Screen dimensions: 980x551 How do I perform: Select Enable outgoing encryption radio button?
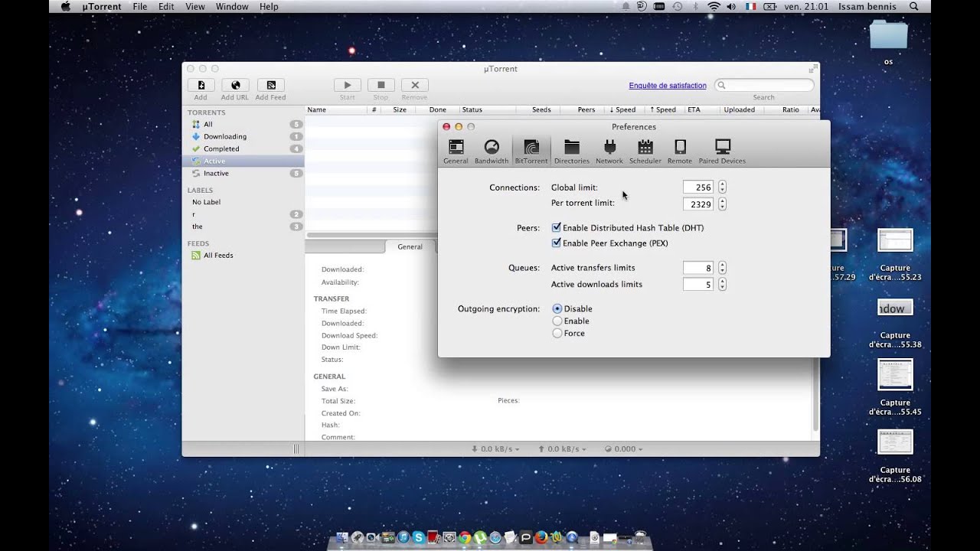click(557, 321)
